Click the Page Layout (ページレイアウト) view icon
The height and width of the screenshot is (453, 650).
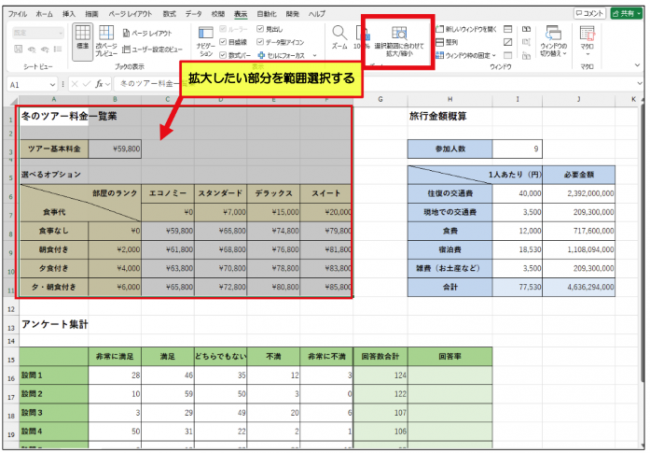pos(128,33)
